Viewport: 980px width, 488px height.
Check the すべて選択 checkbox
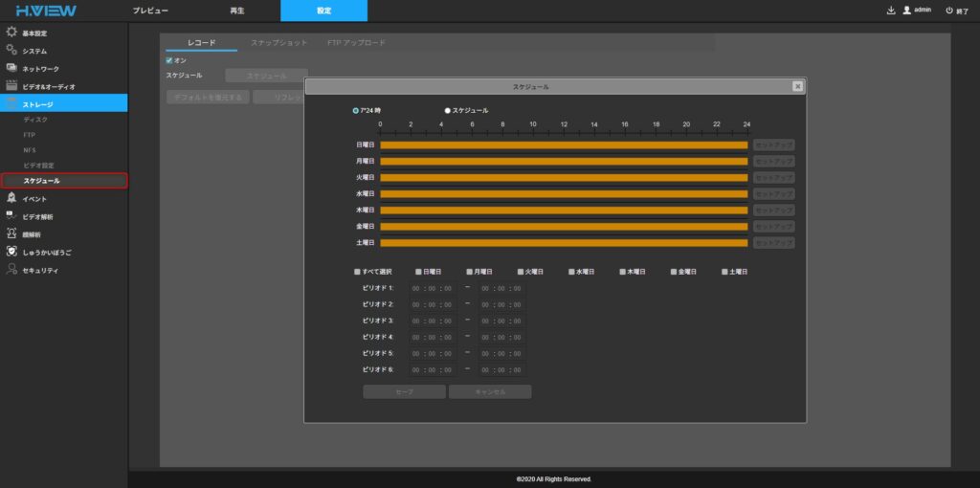click(x=357, y=272)
